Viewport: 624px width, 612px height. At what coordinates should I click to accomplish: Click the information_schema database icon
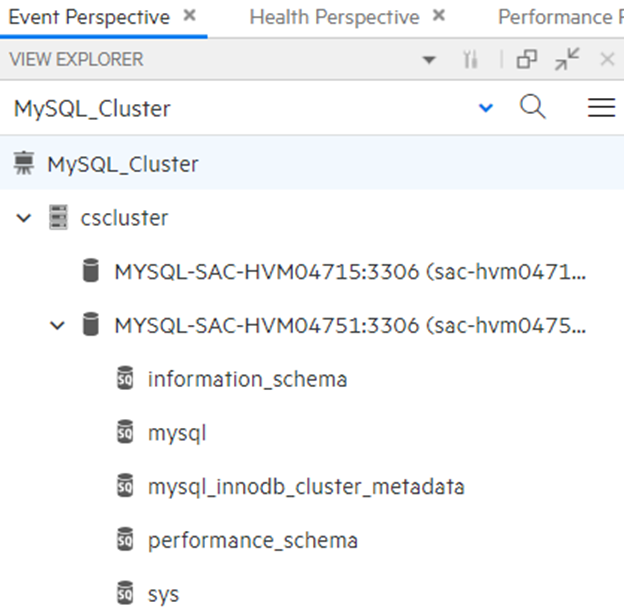point(125,378)
